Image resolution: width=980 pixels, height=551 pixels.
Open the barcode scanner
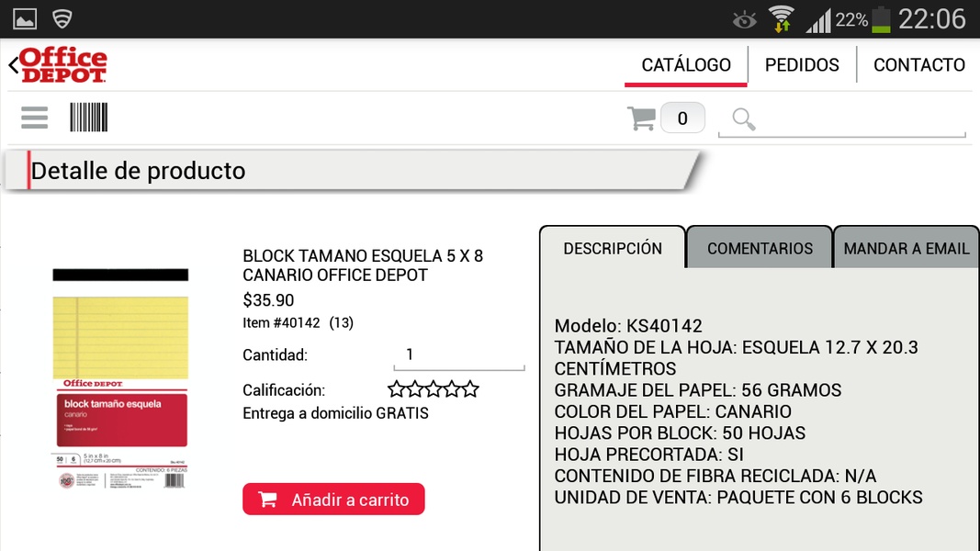[89, 118]
